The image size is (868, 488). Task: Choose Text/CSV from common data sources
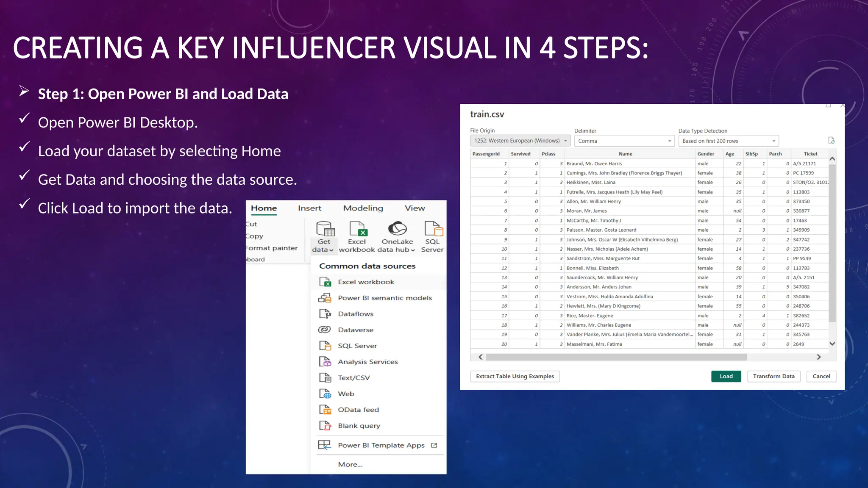tap(354, 378)
